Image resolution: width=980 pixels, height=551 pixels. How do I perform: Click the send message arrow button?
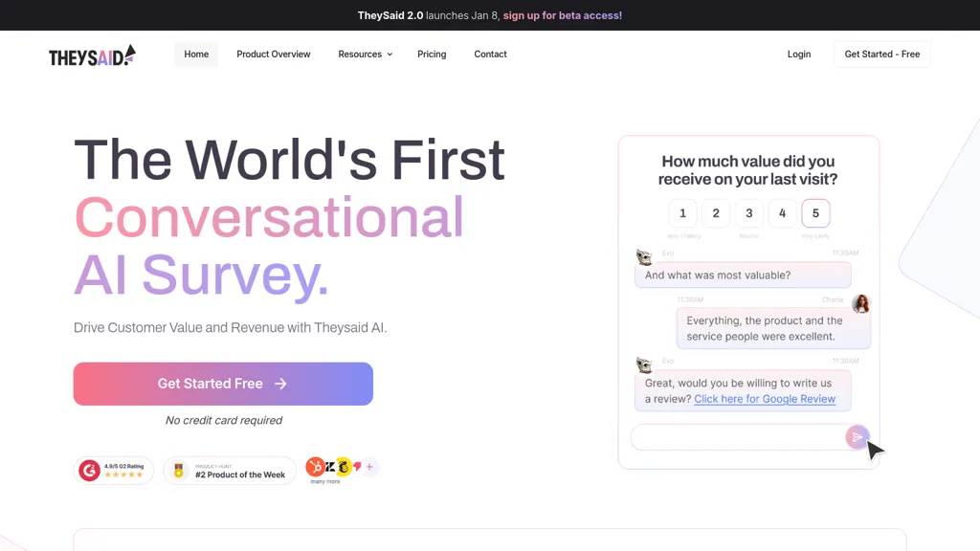pos(857,437)
